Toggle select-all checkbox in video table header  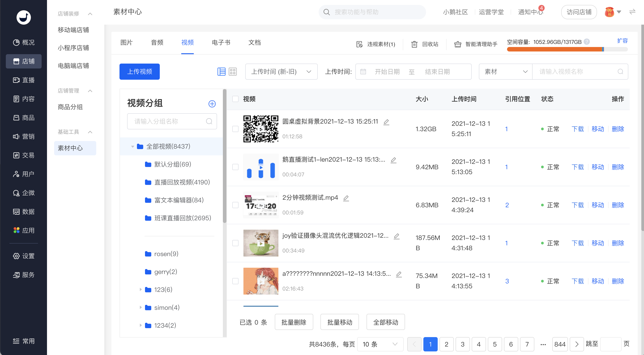235,99
